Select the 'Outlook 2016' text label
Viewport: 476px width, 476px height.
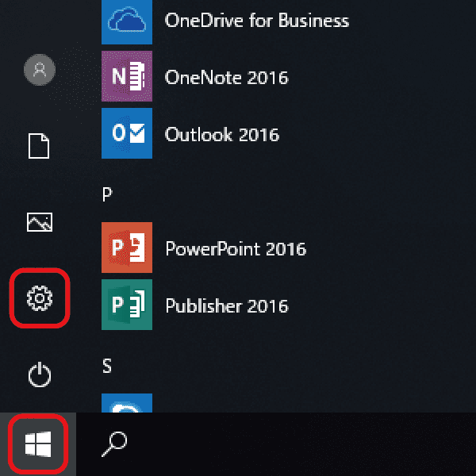(x=222, y=134)
